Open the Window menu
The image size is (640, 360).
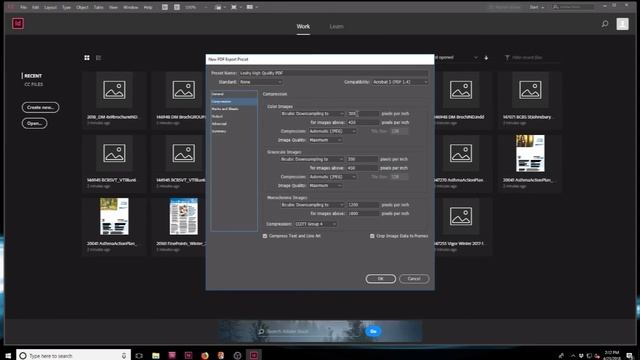[x=131, y=7]
